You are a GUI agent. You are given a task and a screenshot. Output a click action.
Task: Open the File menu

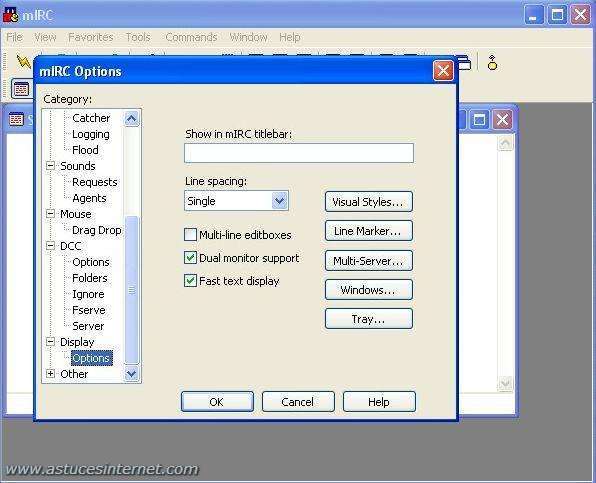[x=14, y=37]
